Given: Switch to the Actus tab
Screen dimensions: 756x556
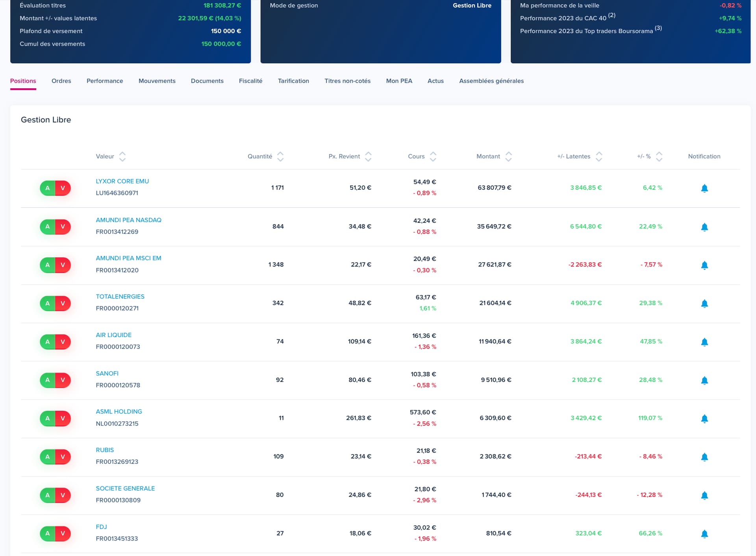Looking at the screenshot, I should [435, 81].
